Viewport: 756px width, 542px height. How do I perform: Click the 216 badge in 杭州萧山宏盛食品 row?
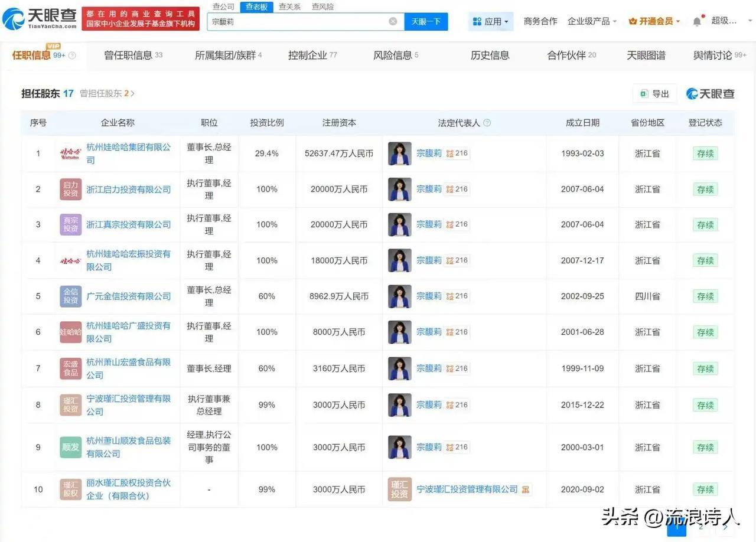[x=457, y=368]
